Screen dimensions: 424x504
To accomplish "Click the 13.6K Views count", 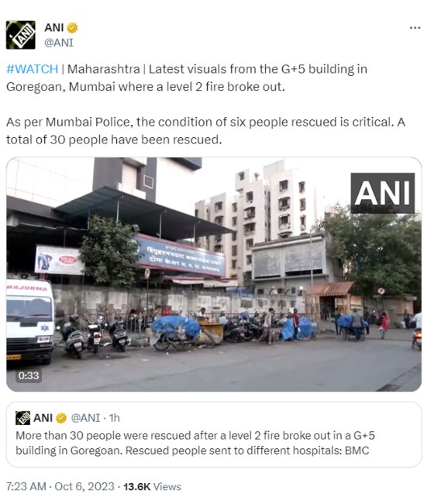I will click(152, 486).
